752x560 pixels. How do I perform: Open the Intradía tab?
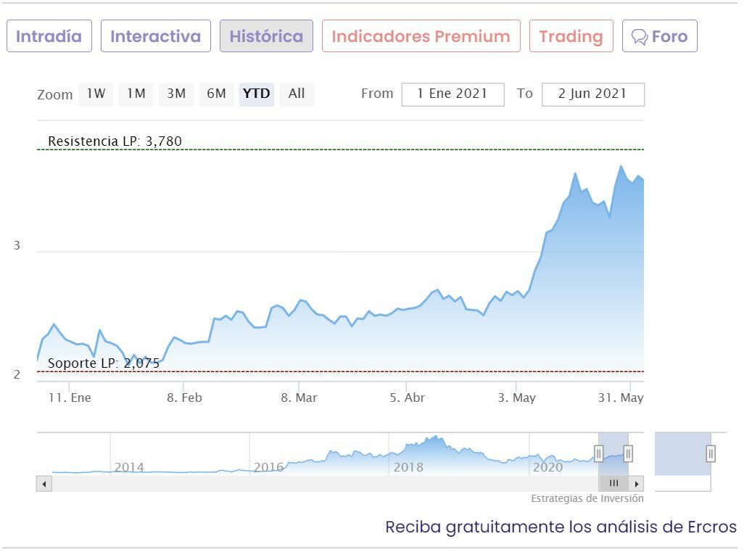click(x=49, y=36)
